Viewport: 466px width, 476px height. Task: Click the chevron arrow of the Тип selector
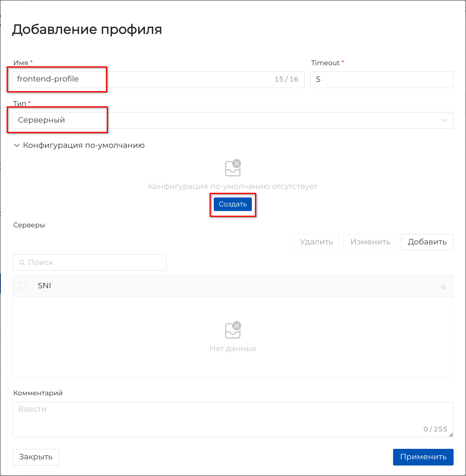click(x=445, y=120)
